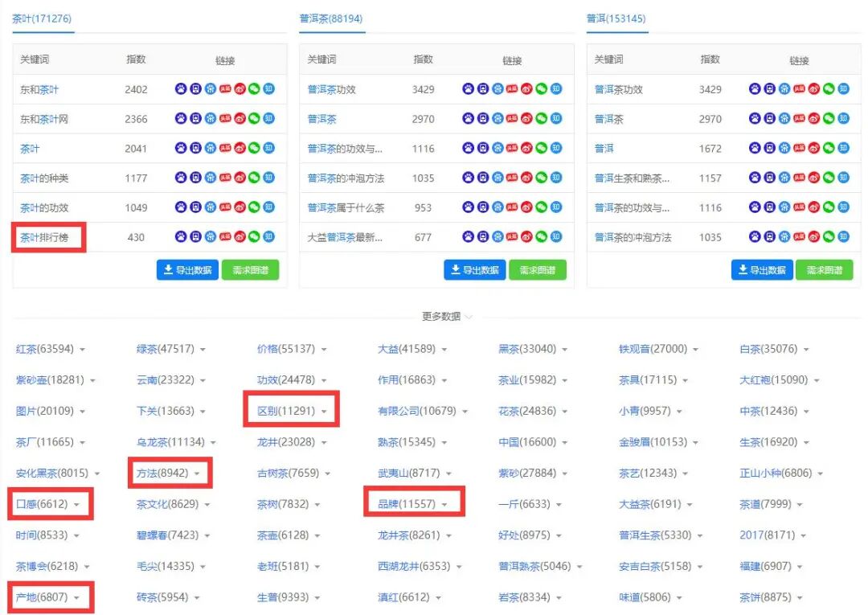Expand the 大红袍(15090) dropdown caret
This screenshot has height=615, width=868.
click(817, 381)
